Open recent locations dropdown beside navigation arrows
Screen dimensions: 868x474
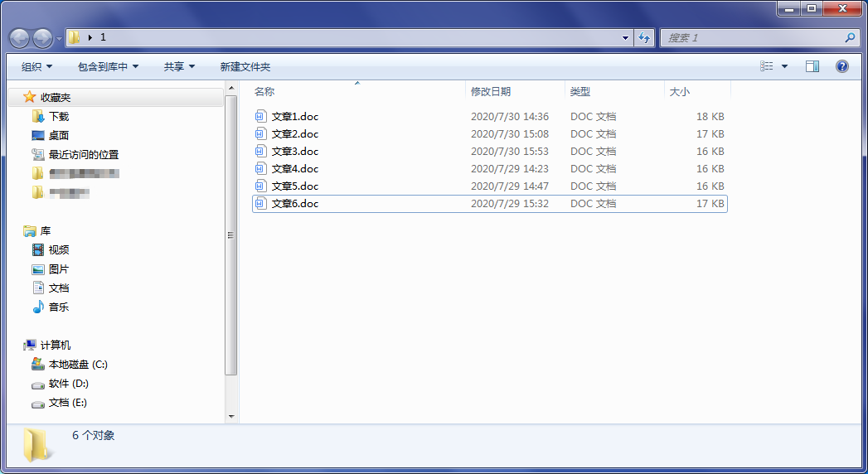click(x=59, y=39)
